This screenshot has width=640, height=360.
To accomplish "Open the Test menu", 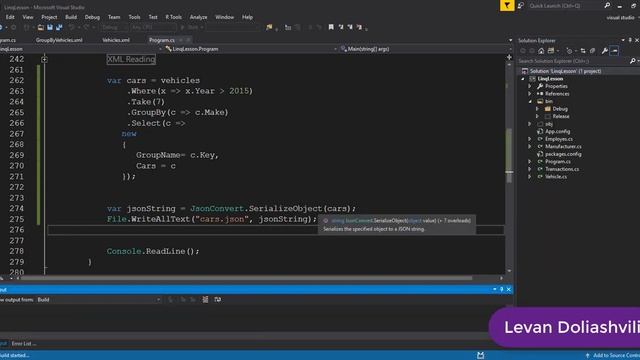I will pyautogui.click(x=153, y=17).
